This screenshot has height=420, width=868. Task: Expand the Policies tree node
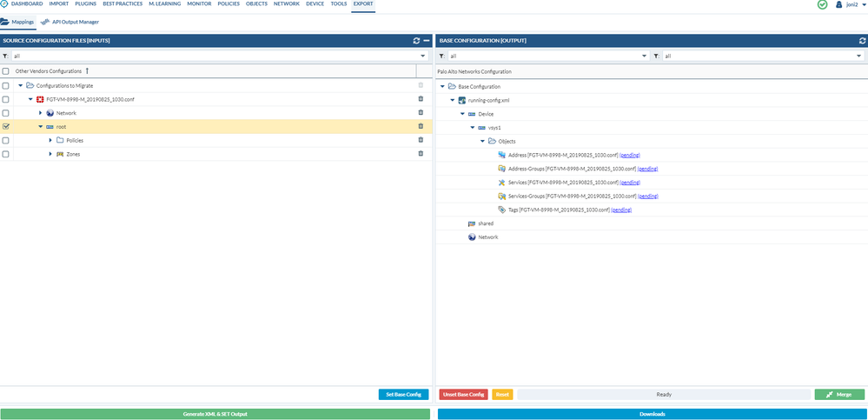click(x=50, y=140)
